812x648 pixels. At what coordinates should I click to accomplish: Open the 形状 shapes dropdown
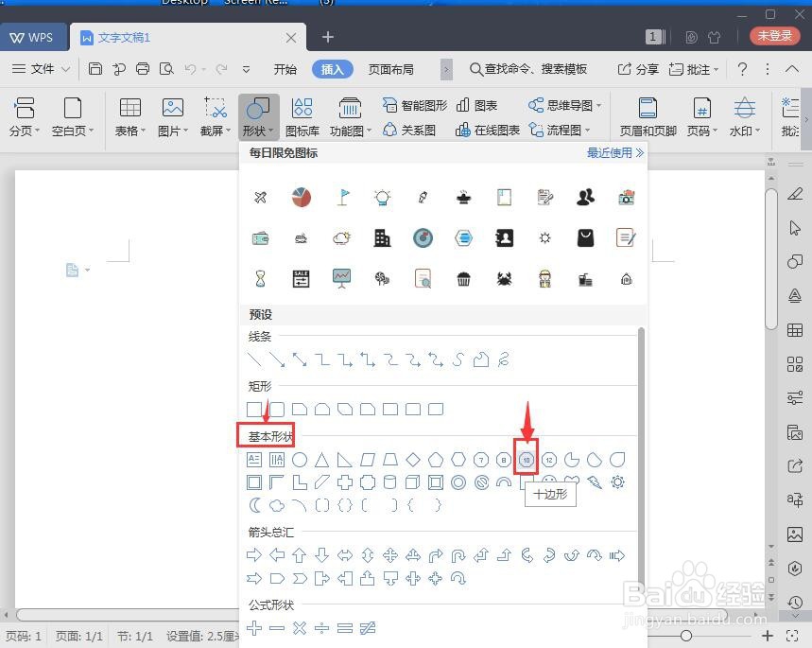click(x=258, y=117)
